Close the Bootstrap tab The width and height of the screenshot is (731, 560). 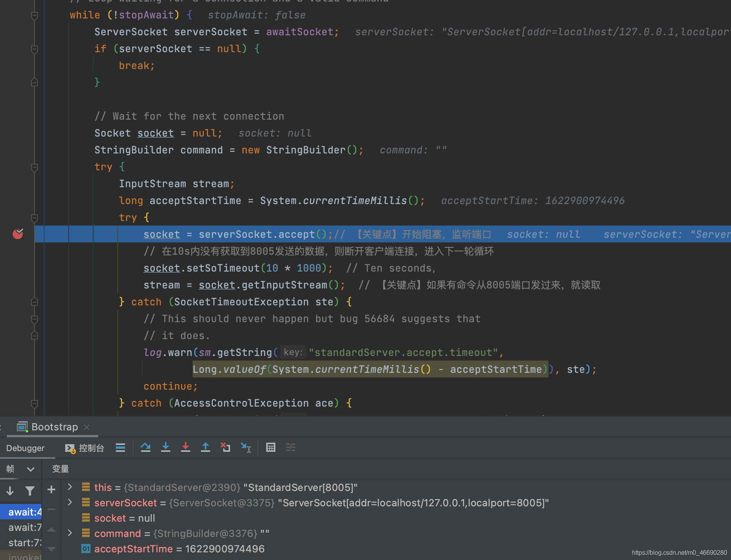point(87,427)
